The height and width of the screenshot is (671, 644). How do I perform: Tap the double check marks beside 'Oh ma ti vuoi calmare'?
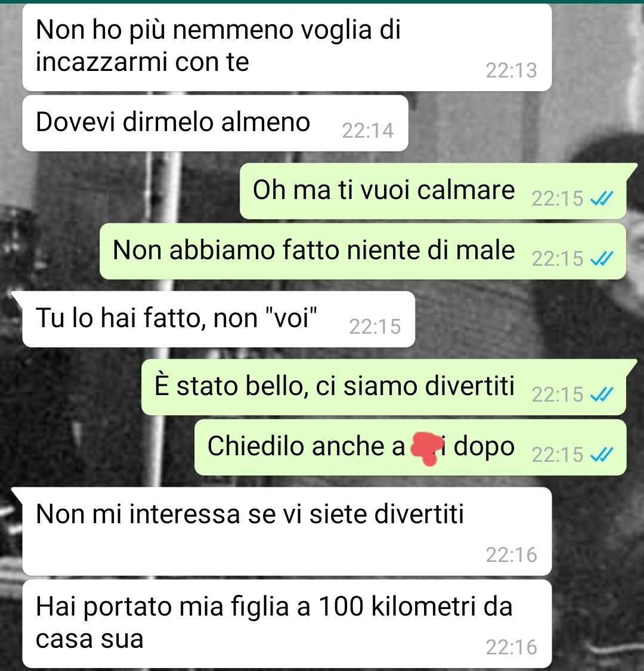click(602, 198)
